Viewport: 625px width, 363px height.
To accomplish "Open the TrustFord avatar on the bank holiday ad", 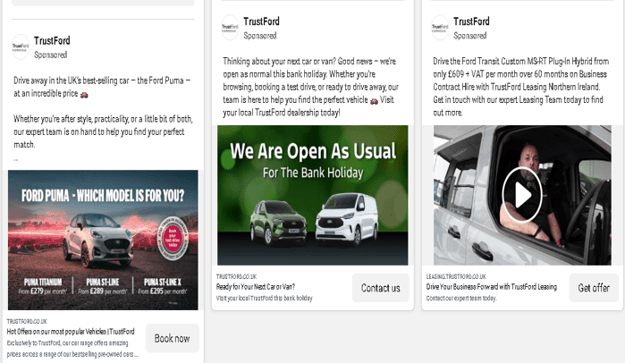I will [x=230, y=27].
